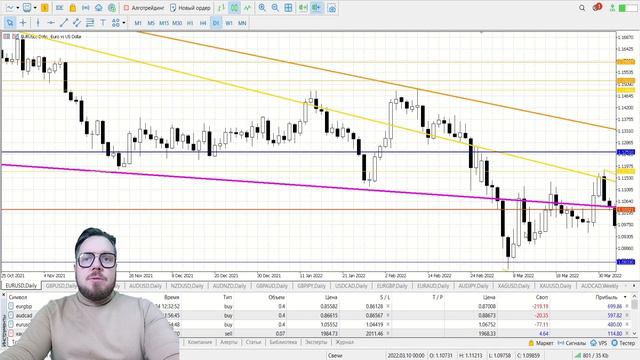
Task: Select the standard cursor tool
Action: (x=10, y=23)
